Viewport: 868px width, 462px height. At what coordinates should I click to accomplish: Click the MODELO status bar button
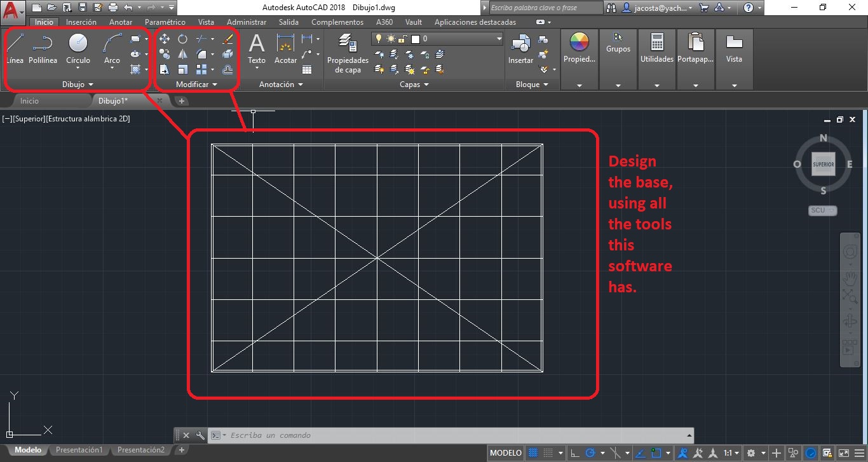(506, 453)
